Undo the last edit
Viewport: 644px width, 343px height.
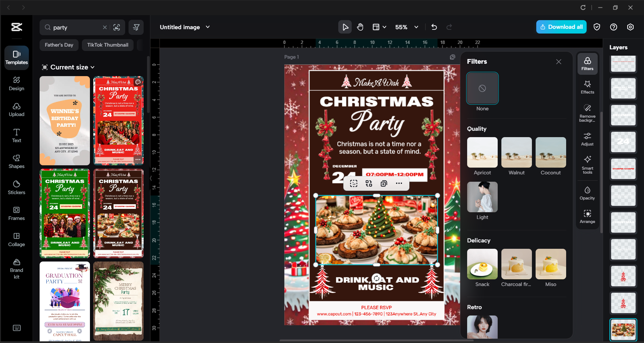click(434, 27)
